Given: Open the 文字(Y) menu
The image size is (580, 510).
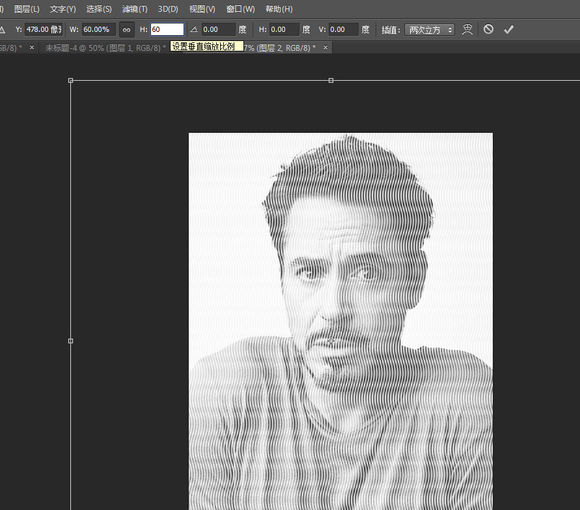Looking at the screenshot, I should click(x=63, y=9).
